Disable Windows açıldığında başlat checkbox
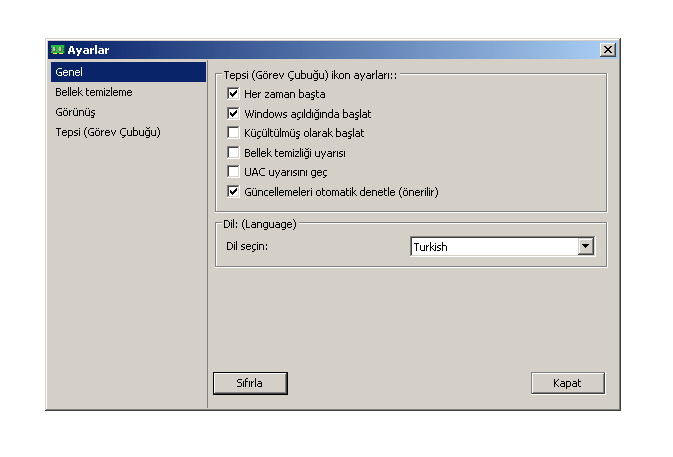The width and height of the screenshot is (673, 457). pos(233,113)
